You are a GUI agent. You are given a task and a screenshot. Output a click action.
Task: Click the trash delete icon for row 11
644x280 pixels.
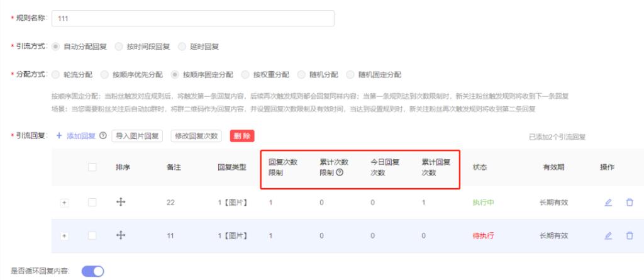point(629,235)
